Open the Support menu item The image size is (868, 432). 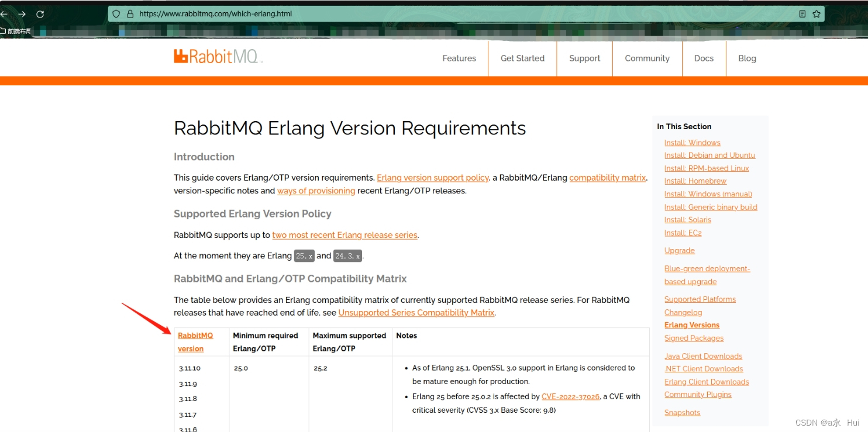click(585, 58)
